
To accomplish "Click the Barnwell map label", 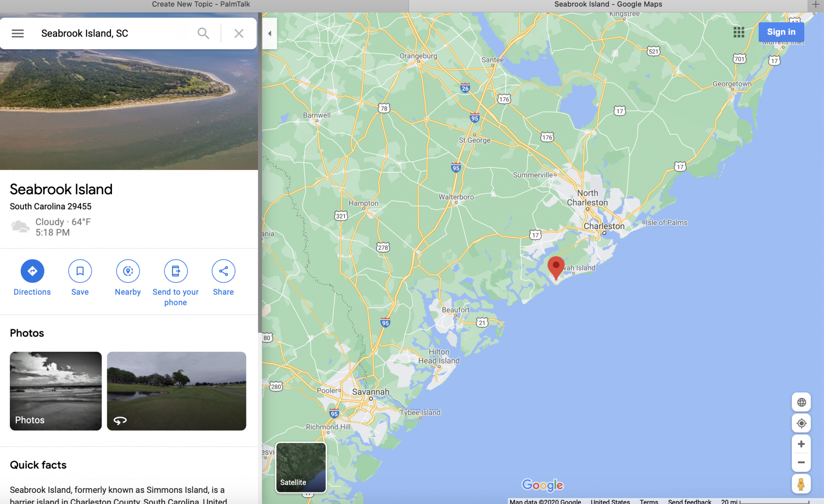I will tap(317, 115).
